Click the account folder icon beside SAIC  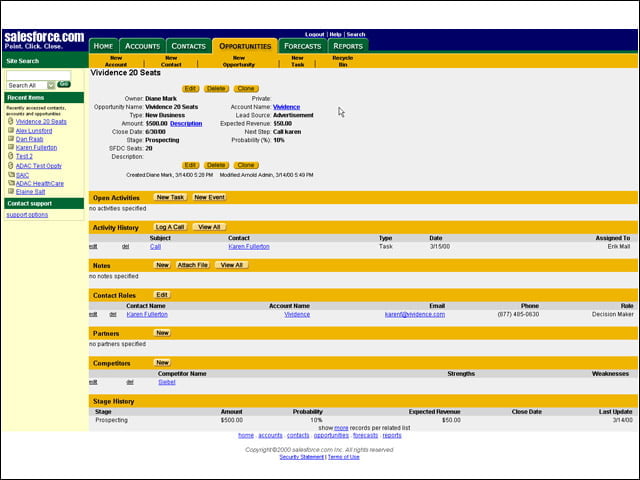[x=11, y=175]
